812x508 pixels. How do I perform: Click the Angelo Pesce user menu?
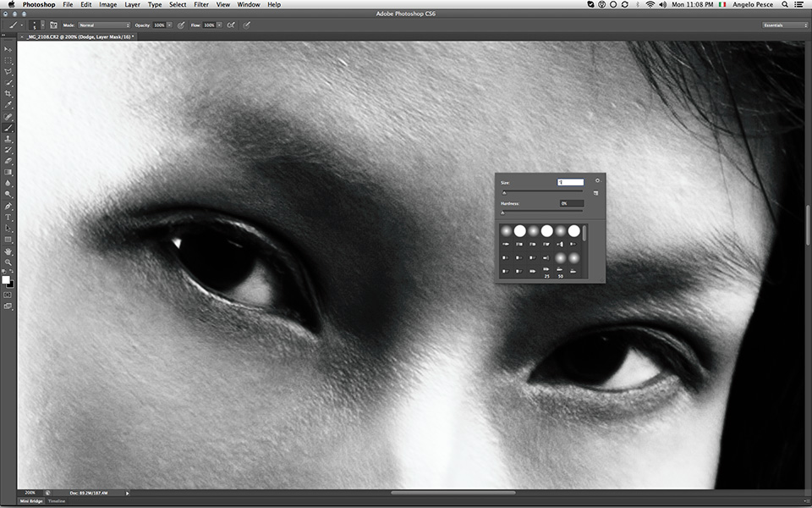[753, 4]
